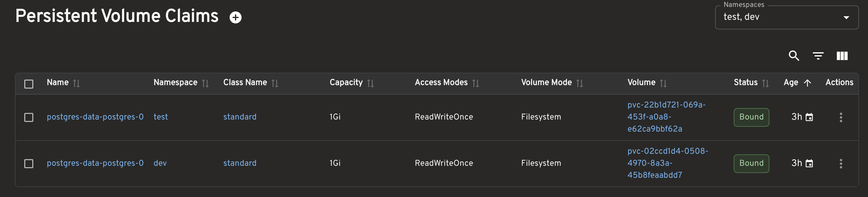The width and height of the screenshot is (868, 197).
Task: Open actions menu for the dev PVC
Action: (x=841, y=163)
